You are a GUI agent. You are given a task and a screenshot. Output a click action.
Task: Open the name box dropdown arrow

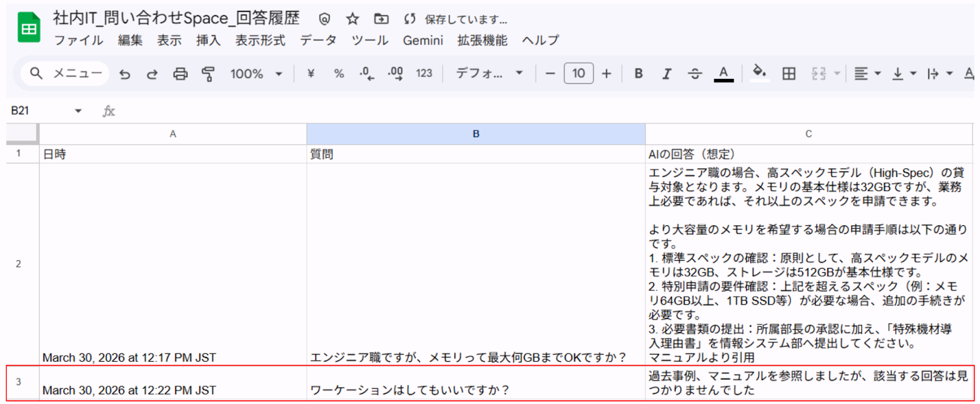pyautogui.click(x=78, y=111)
